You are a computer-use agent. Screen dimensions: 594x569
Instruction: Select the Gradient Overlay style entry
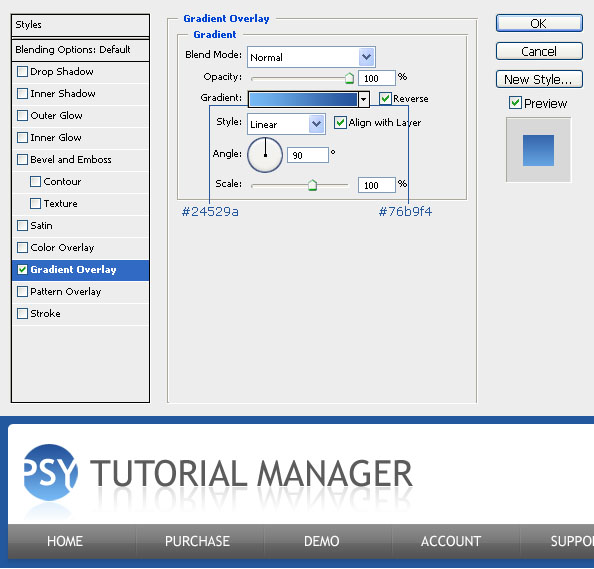click(x=80, y=270)
